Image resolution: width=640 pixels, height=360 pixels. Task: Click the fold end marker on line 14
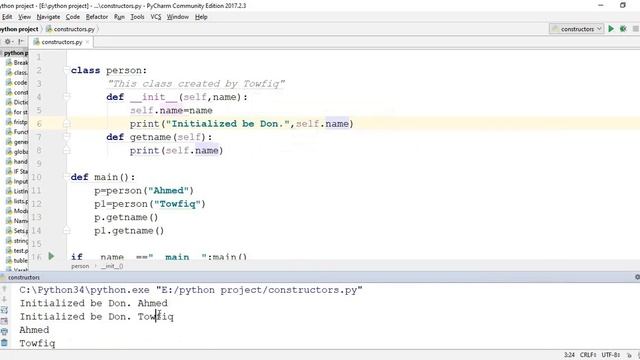pyautogui.click(x=67, y=231)
